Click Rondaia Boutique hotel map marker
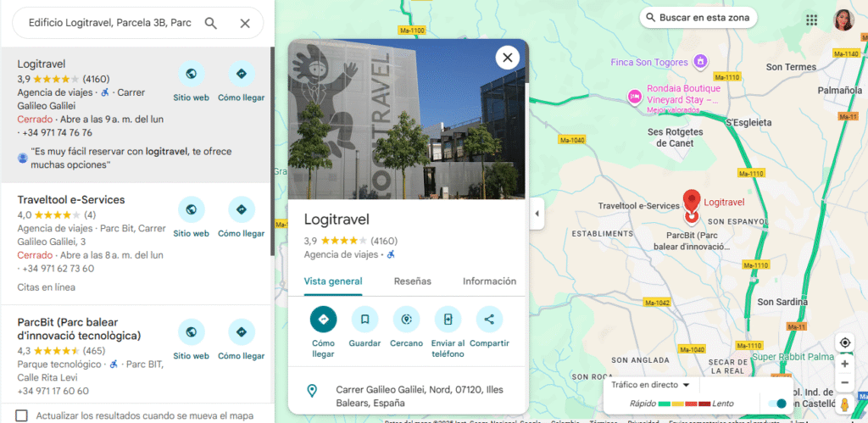 point(634,97)
